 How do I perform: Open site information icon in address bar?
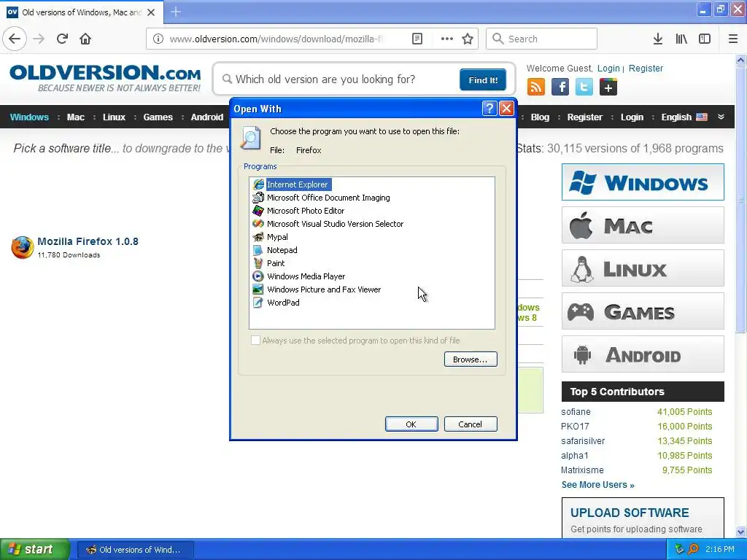click(158, 39)
